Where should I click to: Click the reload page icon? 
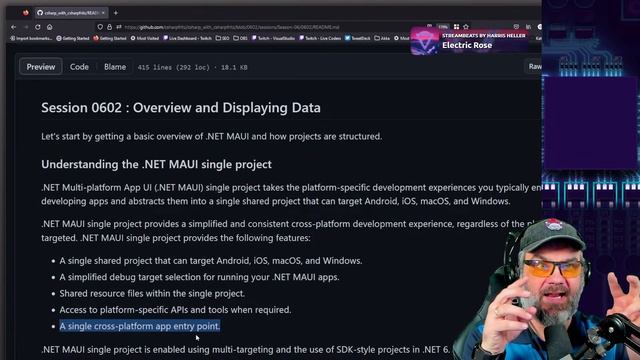[38, 27]
